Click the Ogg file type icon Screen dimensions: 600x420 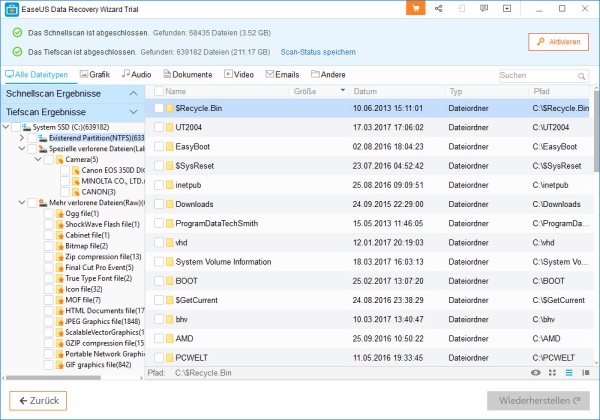click(60, 213)
